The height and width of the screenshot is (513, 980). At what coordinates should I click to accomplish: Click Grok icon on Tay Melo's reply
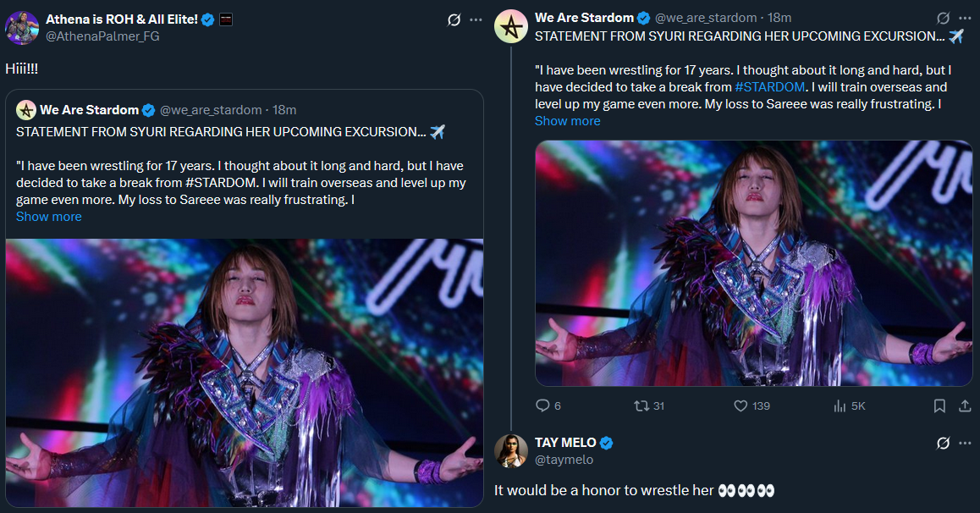pos(944,443)
